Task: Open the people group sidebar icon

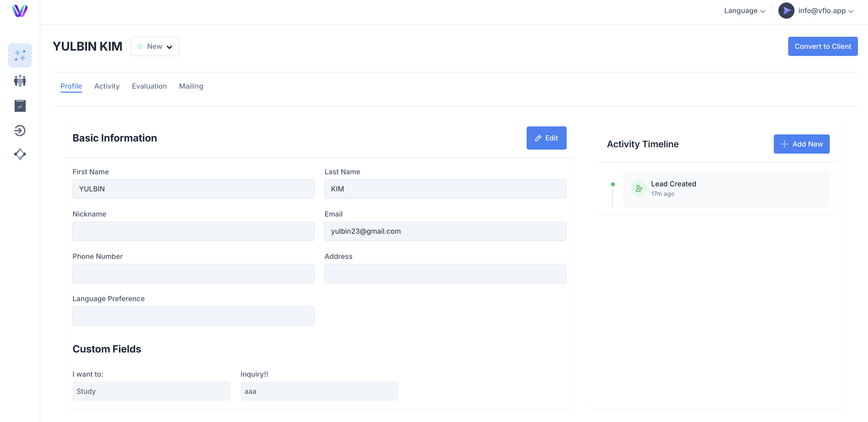Action: tap(20, 81)
